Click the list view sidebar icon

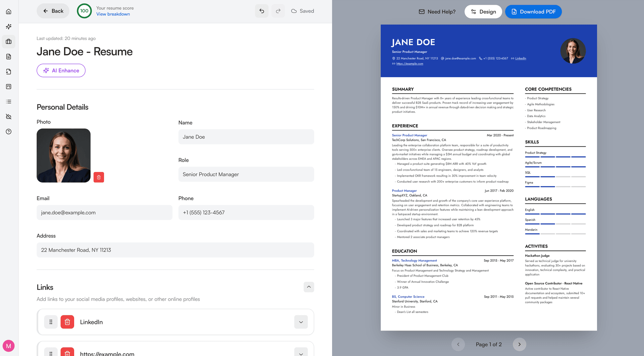(x=8, y=101)
